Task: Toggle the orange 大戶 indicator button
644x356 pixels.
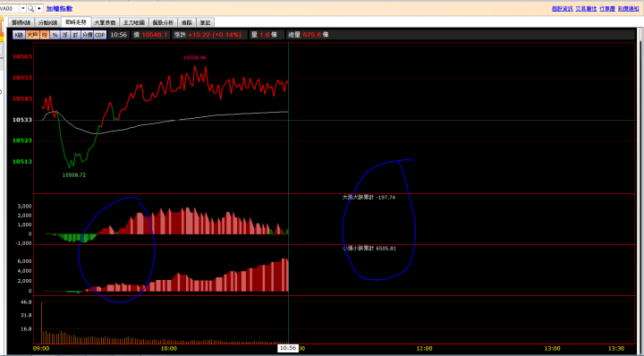Action: 32,35
